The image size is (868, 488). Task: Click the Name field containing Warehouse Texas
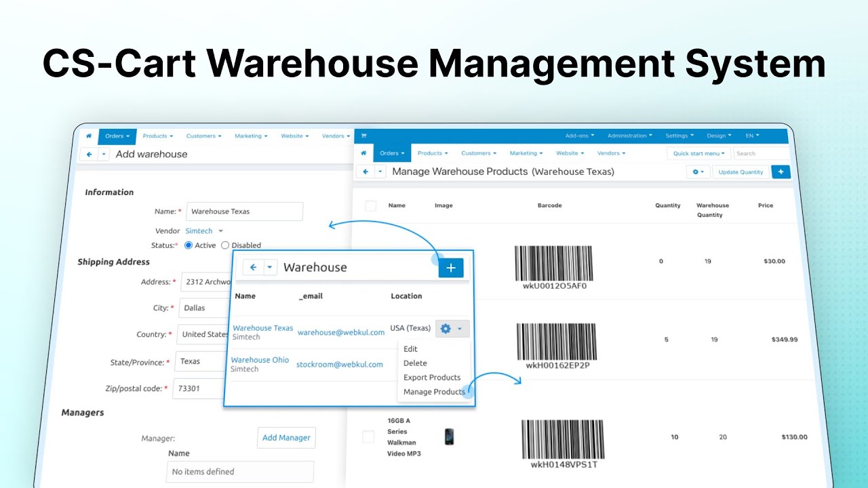(x=245, y=211)
